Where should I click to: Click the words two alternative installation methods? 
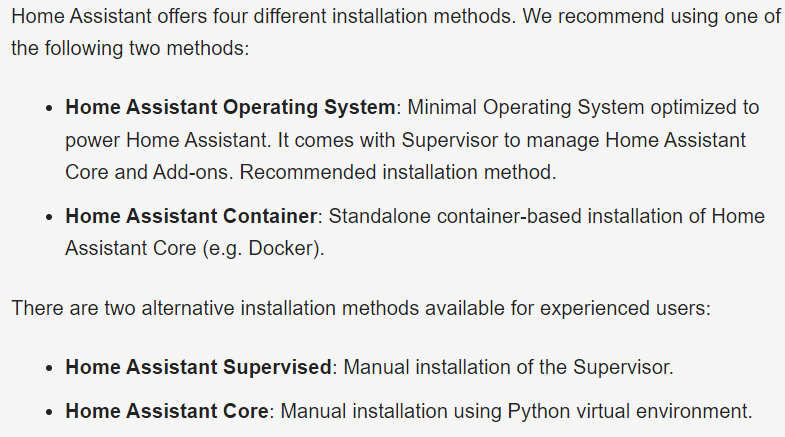[x=261, y=309]
